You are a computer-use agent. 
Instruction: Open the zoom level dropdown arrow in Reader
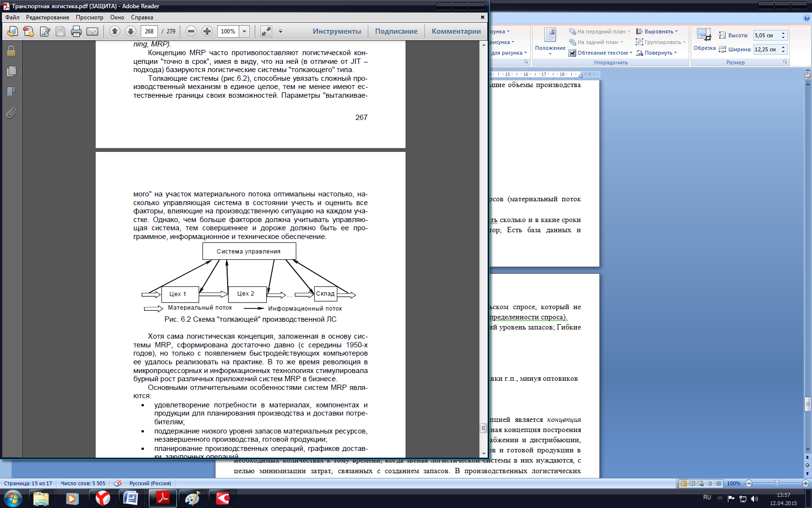coord(245,31)
